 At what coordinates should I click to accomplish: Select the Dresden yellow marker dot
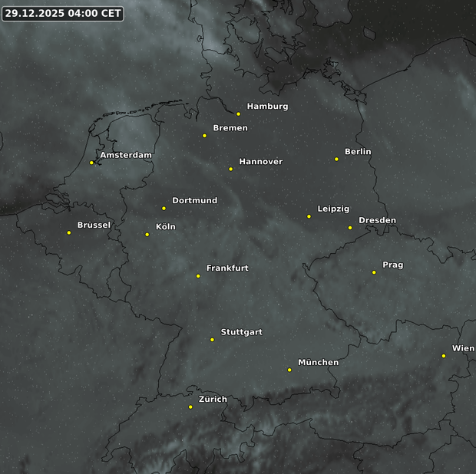[x=350, y=228]
